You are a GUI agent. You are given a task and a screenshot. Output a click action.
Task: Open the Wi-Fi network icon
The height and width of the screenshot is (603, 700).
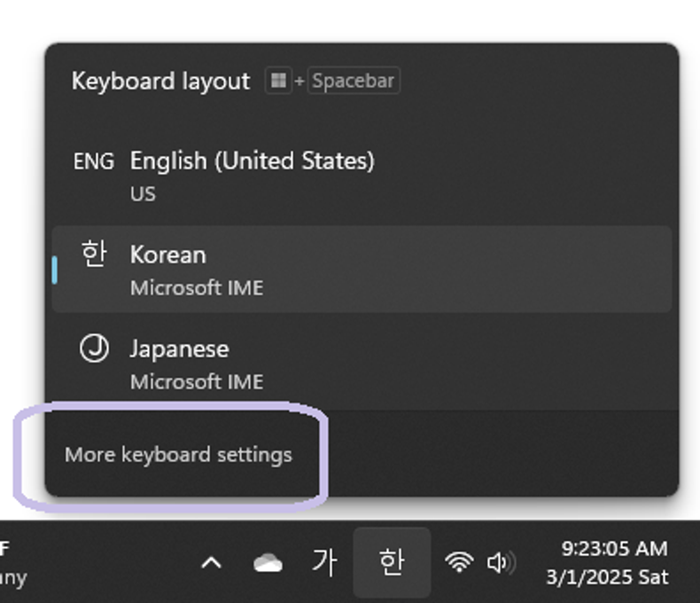coord(459,562)
